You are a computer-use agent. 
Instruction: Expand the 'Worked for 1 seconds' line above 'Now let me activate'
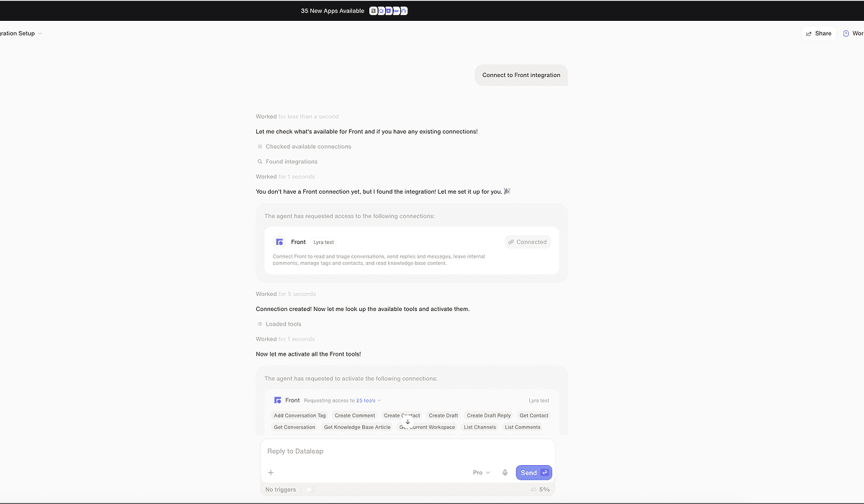(x=285, y=339)
